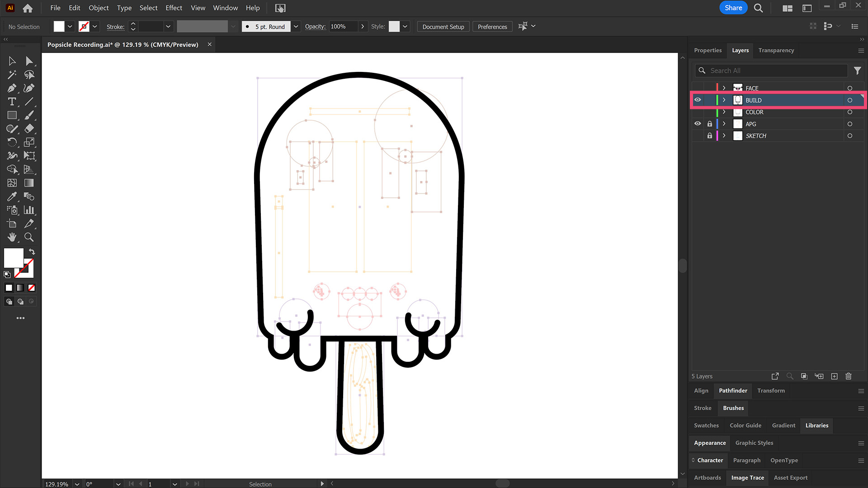This screenshot has height=488, width=868.
Task: Expand the COLOR layer contents
Action: (724, 112)
